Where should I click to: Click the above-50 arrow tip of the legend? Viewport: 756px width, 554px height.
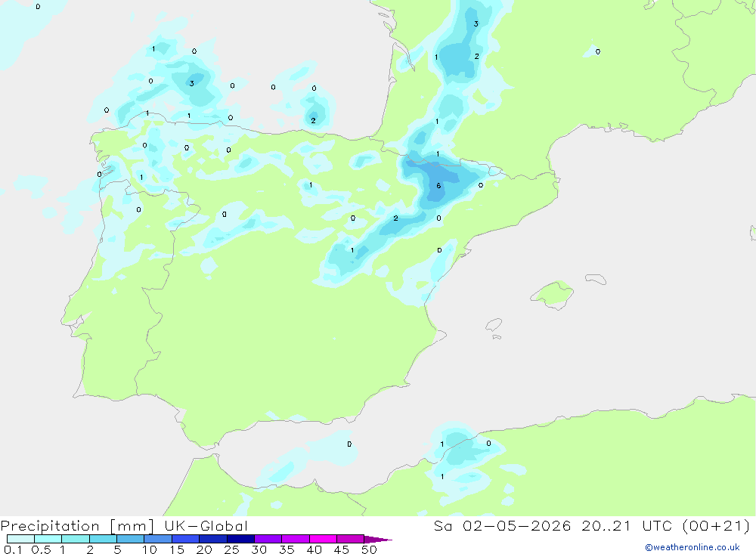(378, 539)
